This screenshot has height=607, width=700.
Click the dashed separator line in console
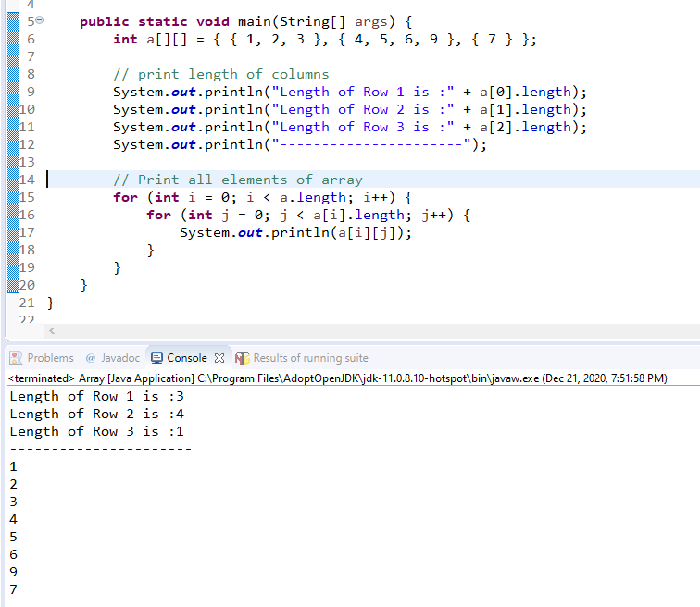(101, 449)
